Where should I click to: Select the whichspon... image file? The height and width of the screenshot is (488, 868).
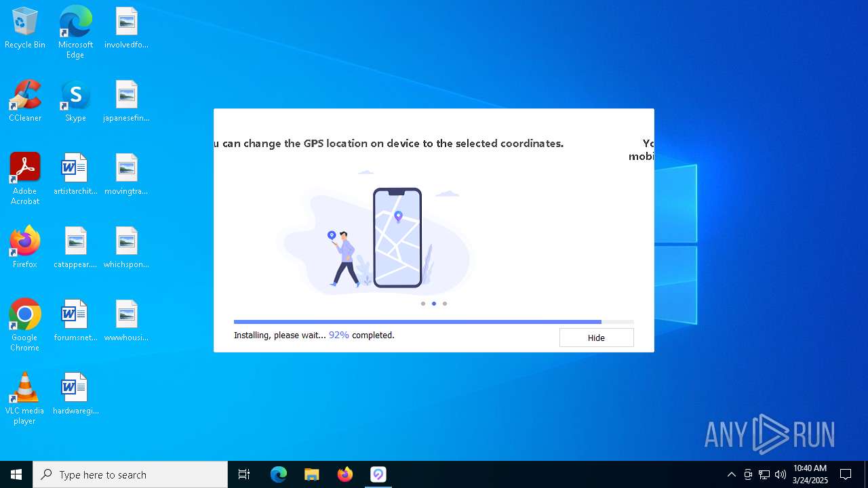(126, 248)
